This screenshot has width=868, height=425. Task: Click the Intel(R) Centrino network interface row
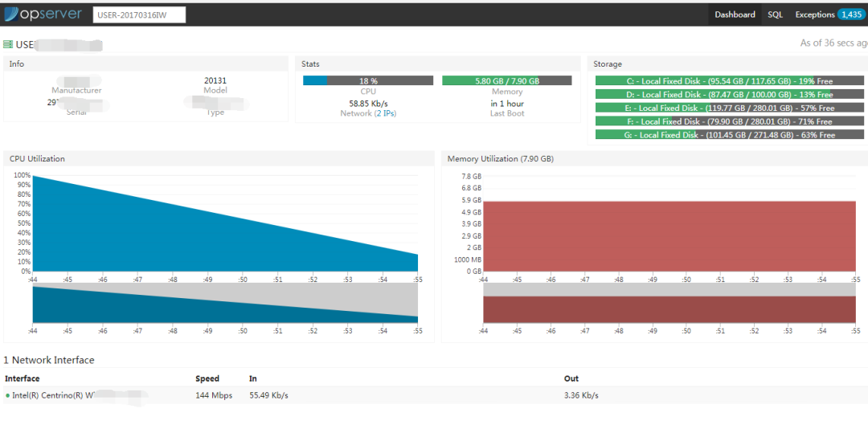pos(241,395)
